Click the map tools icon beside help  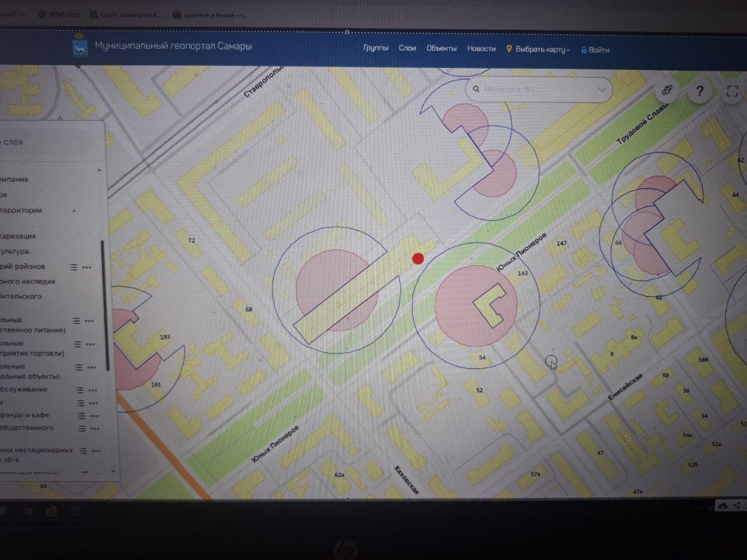[667, 90]
